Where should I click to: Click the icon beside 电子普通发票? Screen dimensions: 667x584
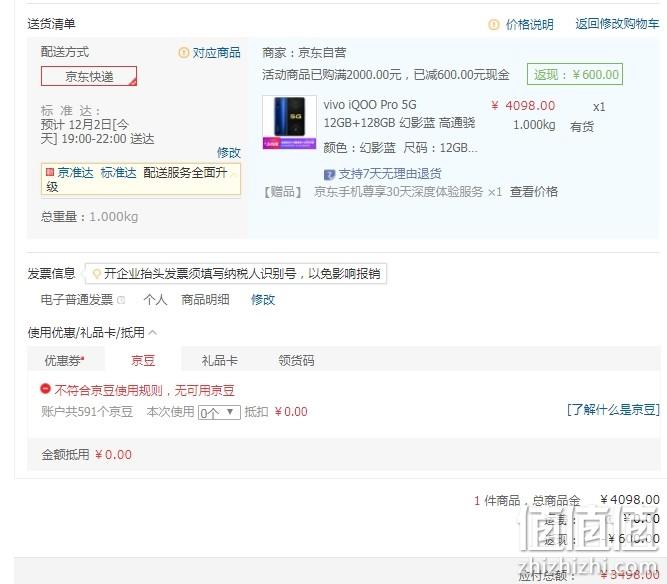click(121, 300)
